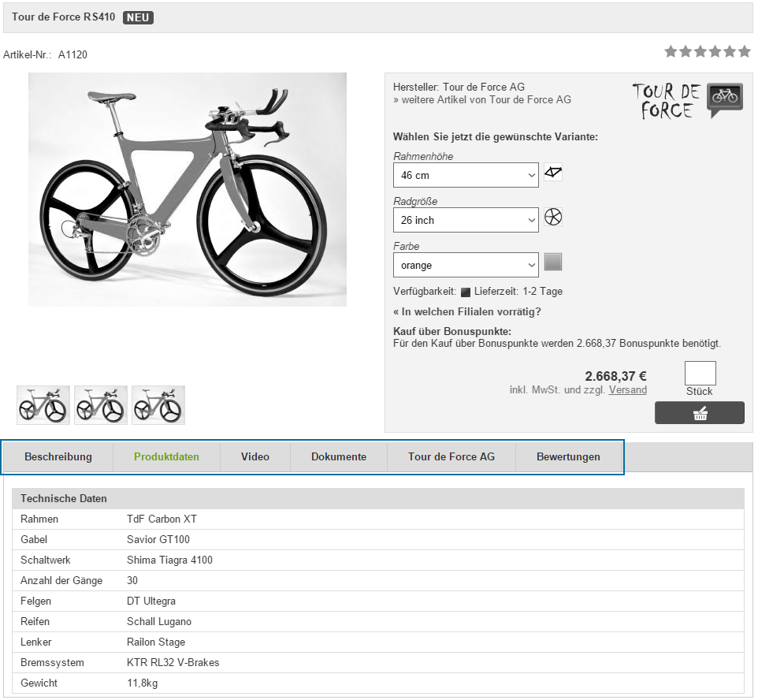
Task: Click the Lieferzeit: 1-2 Tage text
Action: [x=518, y=291]
